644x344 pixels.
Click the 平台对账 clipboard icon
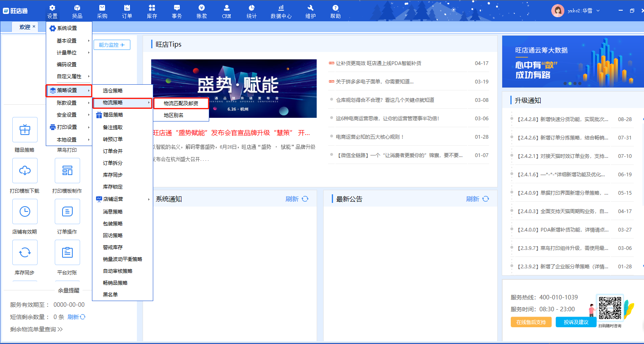coord(67,252)
